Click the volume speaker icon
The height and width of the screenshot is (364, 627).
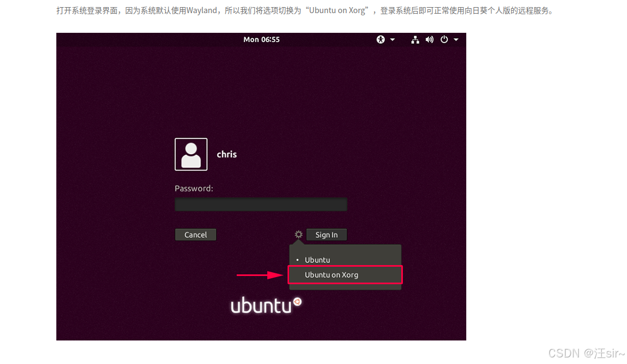(430, 39)
